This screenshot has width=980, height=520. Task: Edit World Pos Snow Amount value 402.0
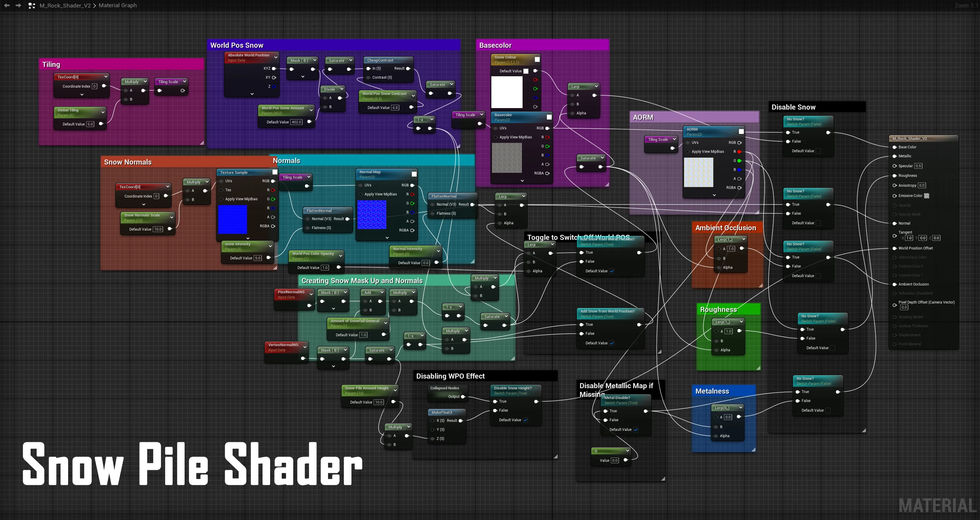(296, 122)
